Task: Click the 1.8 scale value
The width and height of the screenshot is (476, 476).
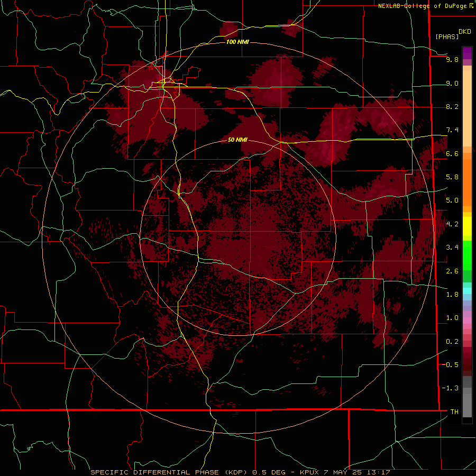Action: coord(452,295)
